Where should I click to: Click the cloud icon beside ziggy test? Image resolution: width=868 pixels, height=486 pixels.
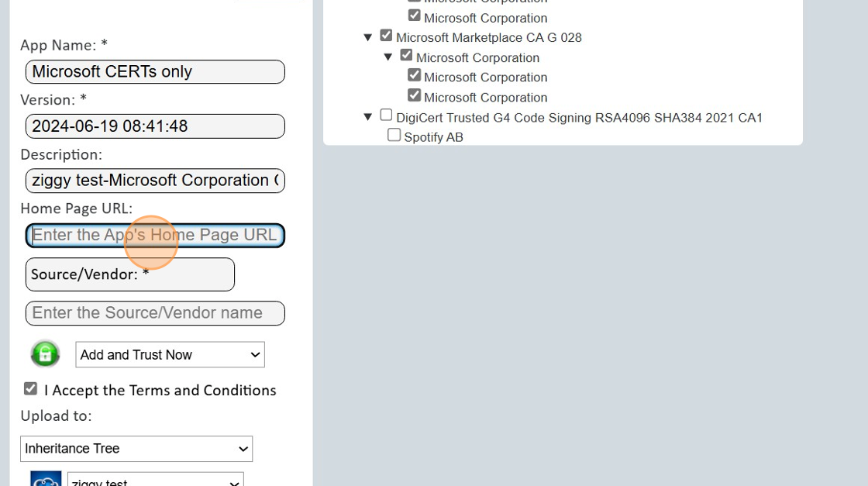click(45, 480)
